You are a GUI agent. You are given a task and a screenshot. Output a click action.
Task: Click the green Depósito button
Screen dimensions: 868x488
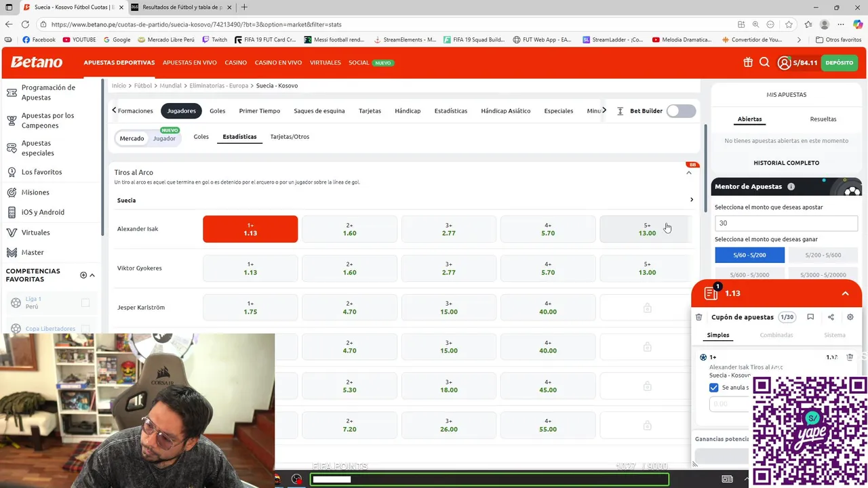840,63
